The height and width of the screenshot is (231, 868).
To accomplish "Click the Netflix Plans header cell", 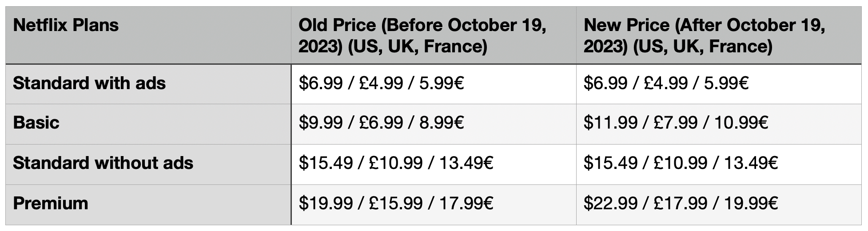I will (x=66, y=25).
